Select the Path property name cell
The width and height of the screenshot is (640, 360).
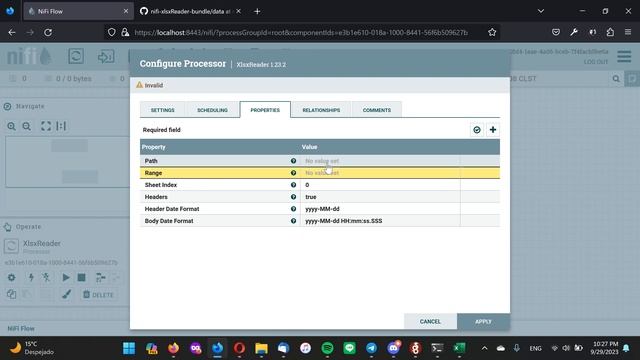click(x=220, y=161)
